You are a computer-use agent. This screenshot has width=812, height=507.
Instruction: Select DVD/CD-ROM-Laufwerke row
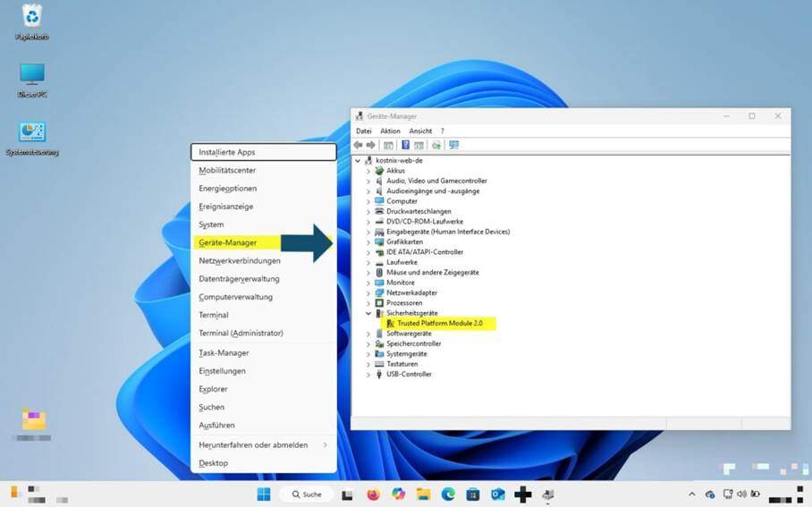tap(425, 222)
